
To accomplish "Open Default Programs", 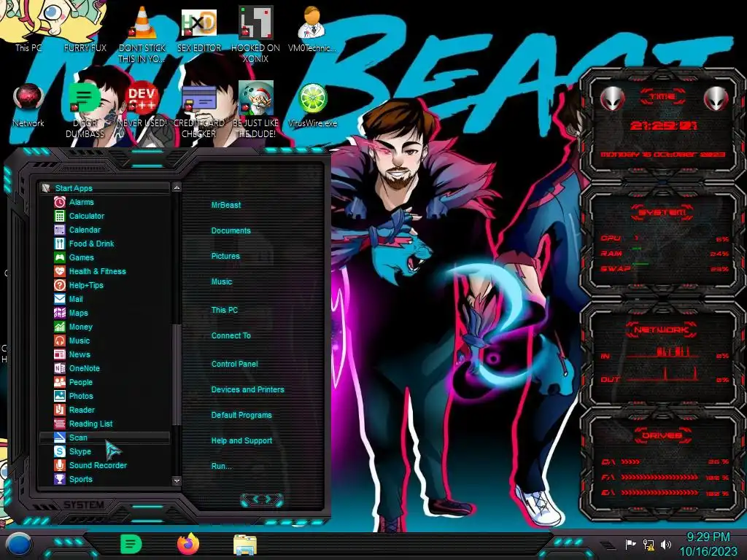I will tap(241, 415).
